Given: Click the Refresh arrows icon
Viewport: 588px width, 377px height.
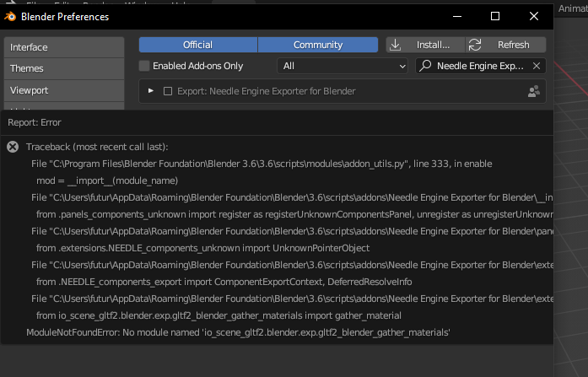Looking at the screenshot, I should pos(475,45).
